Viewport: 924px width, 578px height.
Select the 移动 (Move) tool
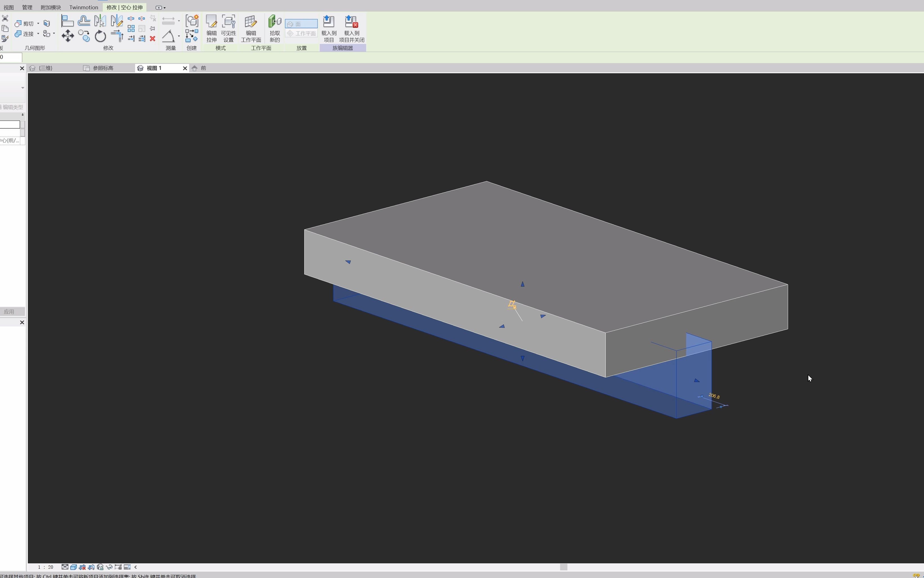pos(68,35)
